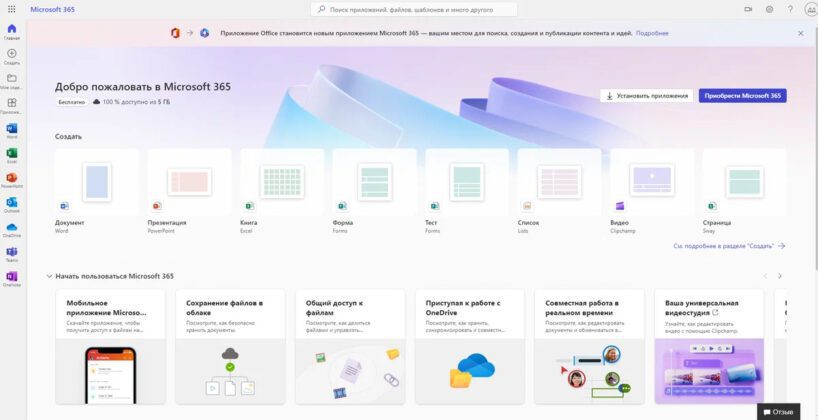The width and height of the screenshot is (818, 420).
Task: Open Приступая к работе с OneDrive card
Action: tap(470, 346)
